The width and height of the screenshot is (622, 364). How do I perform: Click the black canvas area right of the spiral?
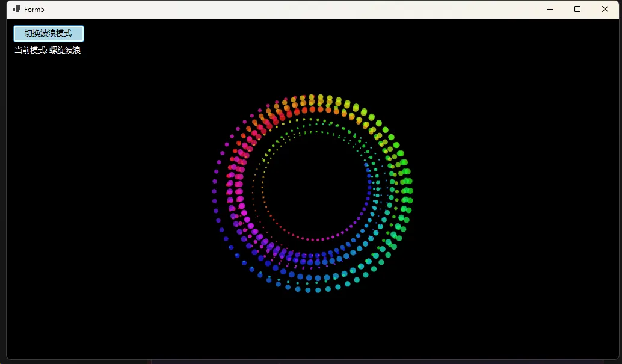coord(511,193)
